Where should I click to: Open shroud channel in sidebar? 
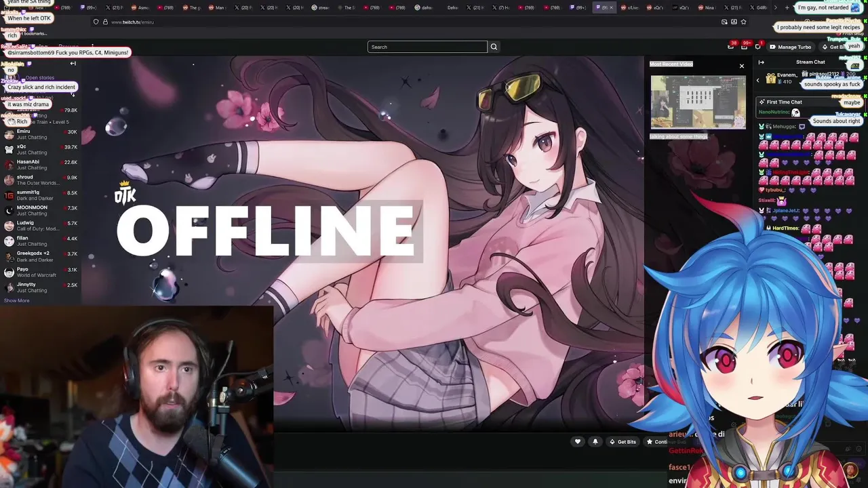pos(41,180)
